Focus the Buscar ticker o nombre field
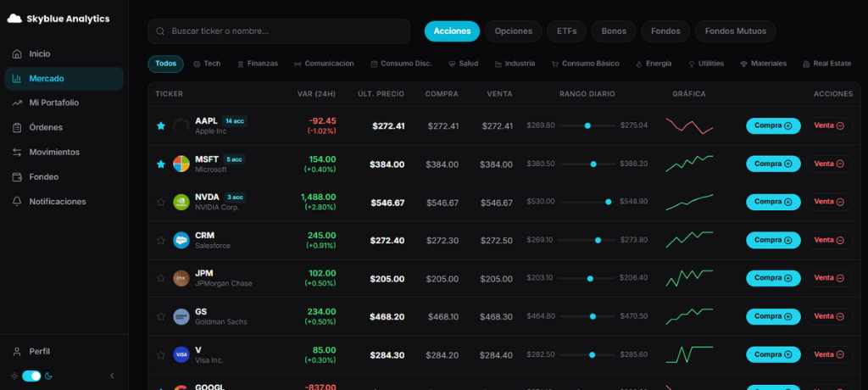 tap(278, 31)
